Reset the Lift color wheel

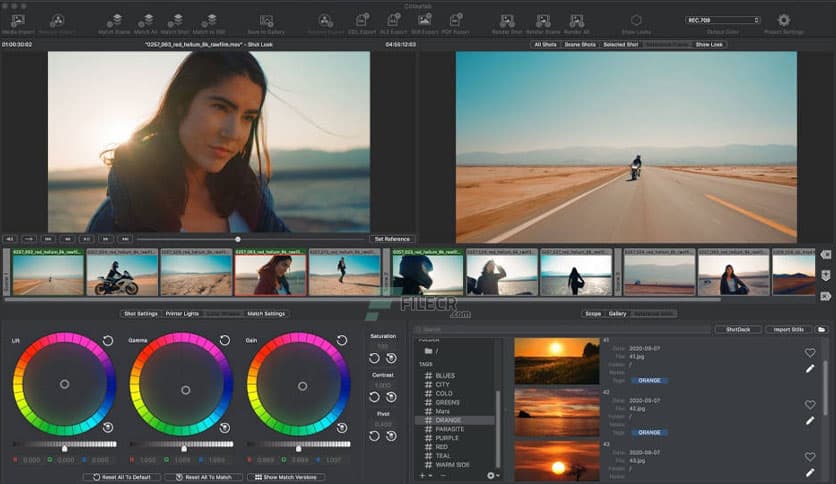tap(108, 341)
